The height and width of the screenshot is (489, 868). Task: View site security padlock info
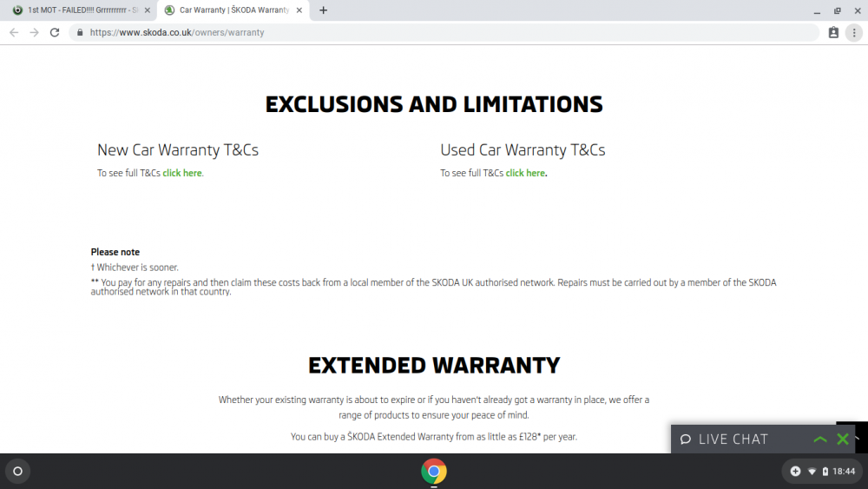point(80,33)
